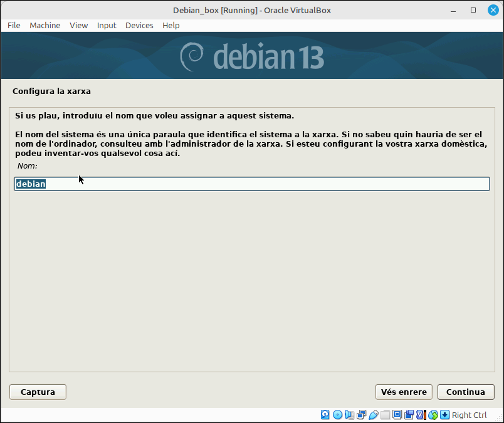Click the USB devices status icon
Viewport: 504px width, 423px height.
pyautogui.click(x=373, y=415)
